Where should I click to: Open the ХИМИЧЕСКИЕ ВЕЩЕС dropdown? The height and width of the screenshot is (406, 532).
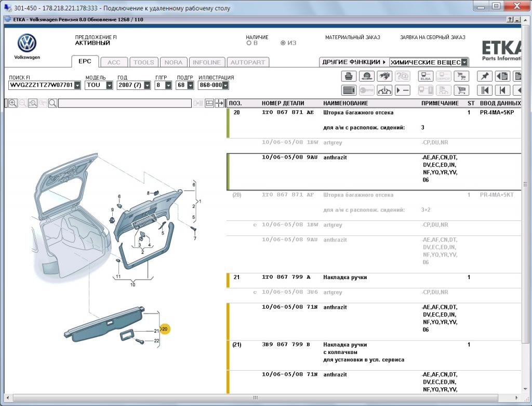[x=464, y=62]
